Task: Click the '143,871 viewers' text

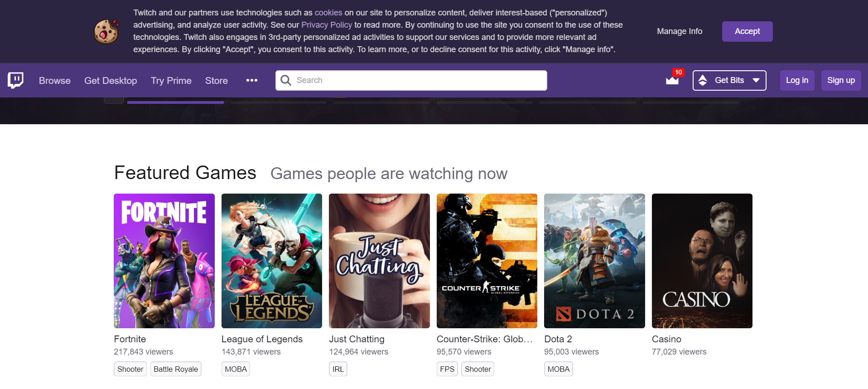Action: click(251, 352)
